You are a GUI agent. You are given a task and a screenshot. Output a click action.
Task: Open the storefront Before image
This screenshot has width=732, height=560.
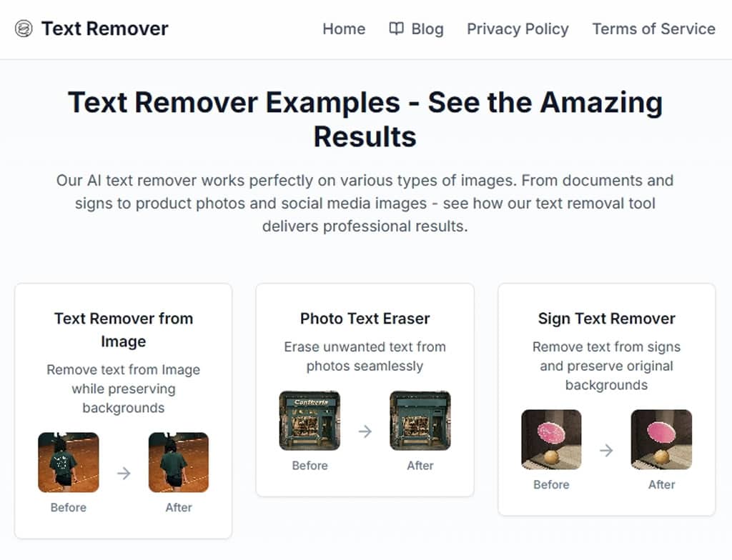click(x=310, y=420)
